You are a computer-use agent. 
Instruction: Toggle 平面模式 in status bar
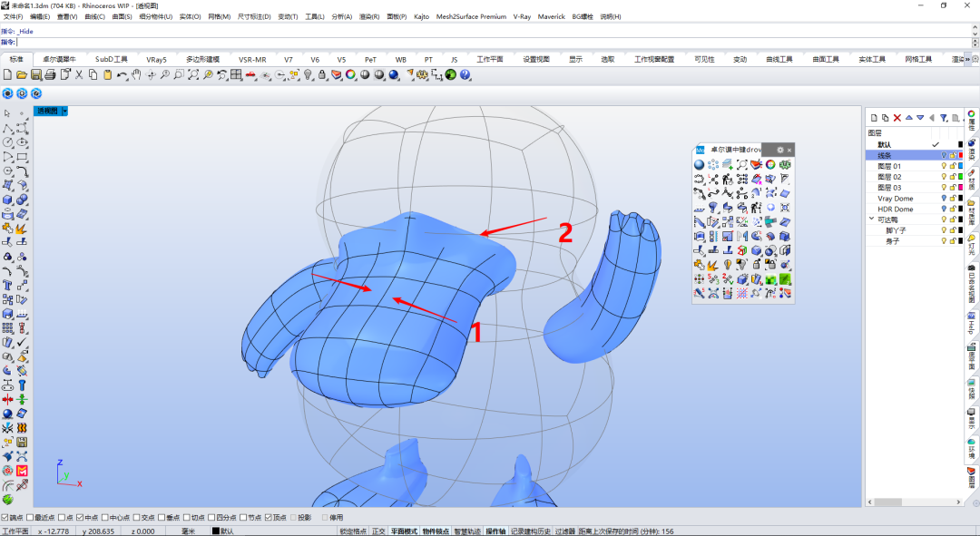tap(404, 531)
